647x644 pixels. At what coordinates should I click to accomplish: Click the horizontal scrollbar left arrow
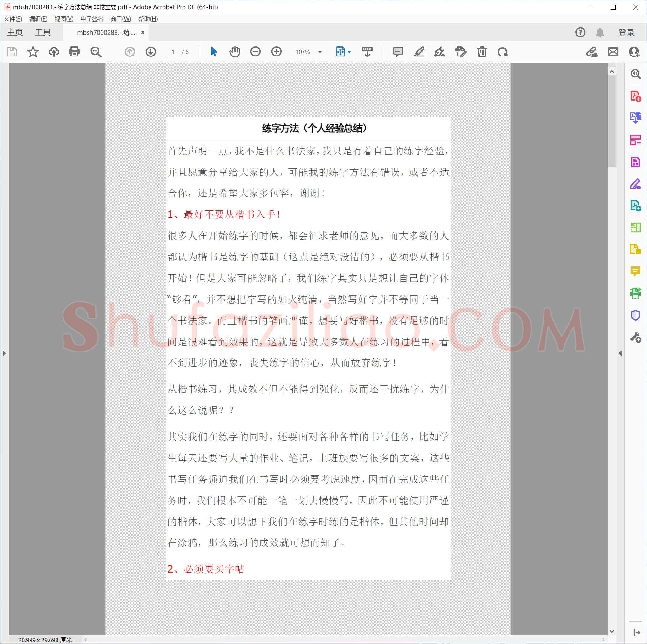coord(86,640)
